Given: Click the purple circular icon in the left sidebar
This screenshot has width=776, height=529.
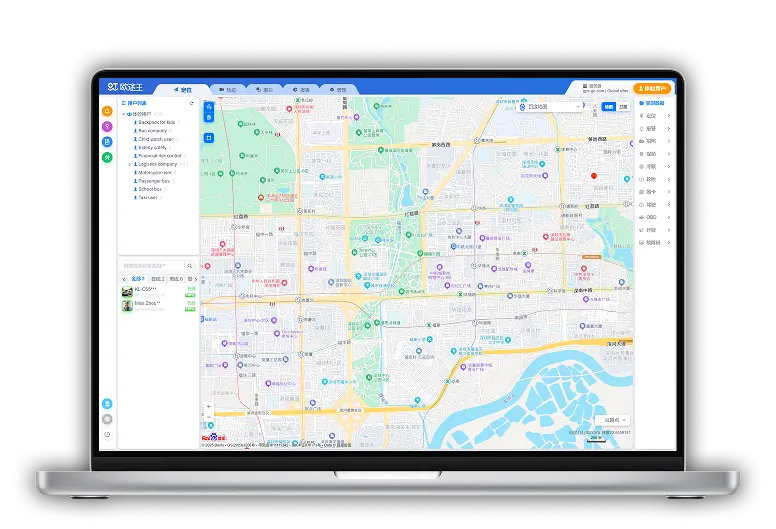Looking at the screenshot, I should [x=107, y=127].
